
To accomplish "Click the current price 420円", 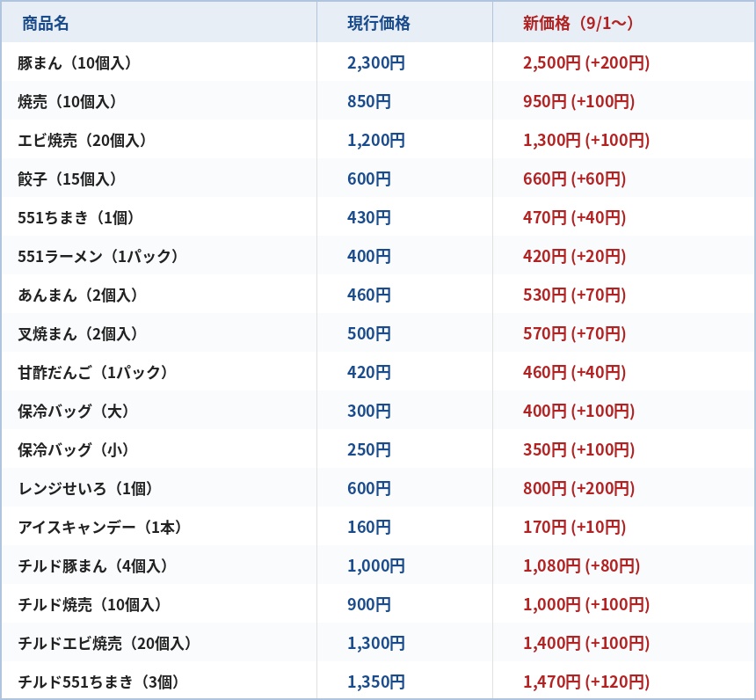I will (369, 373).
